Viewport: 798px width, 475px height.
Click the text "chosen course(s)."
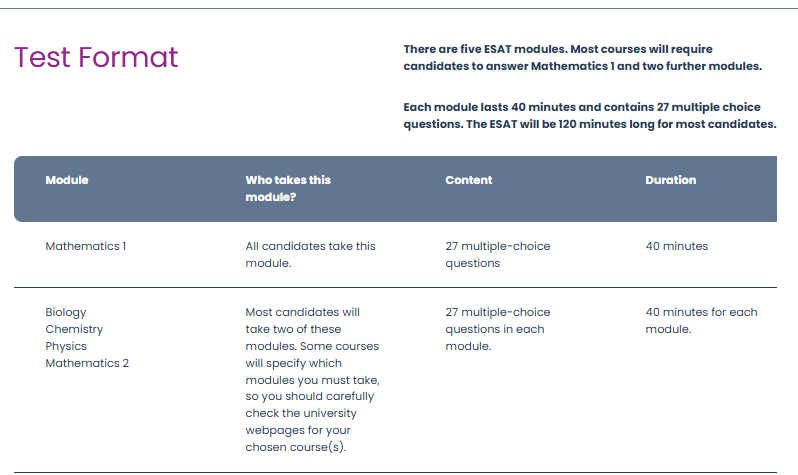pyautogui.click(x=295, y=447)
